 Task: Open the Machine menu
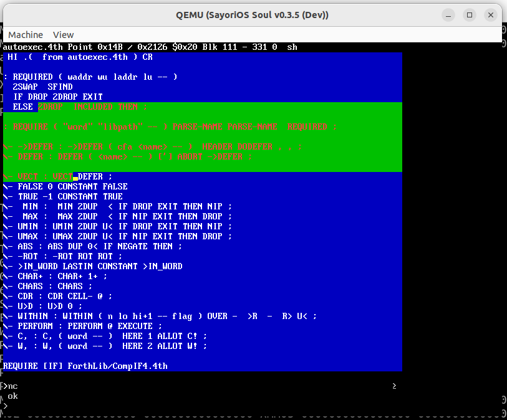click(26, 35)
